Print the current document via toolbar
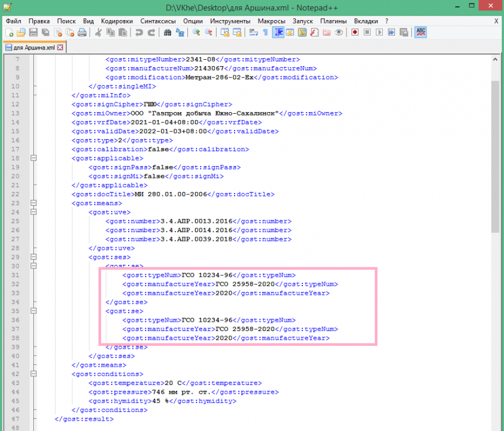Viewport: 504px width, 431px height. click(82, 32)
